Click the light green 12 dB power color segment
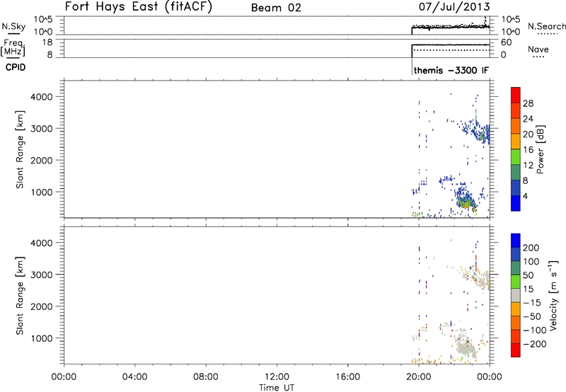566x392 pixels. point(516,157)
